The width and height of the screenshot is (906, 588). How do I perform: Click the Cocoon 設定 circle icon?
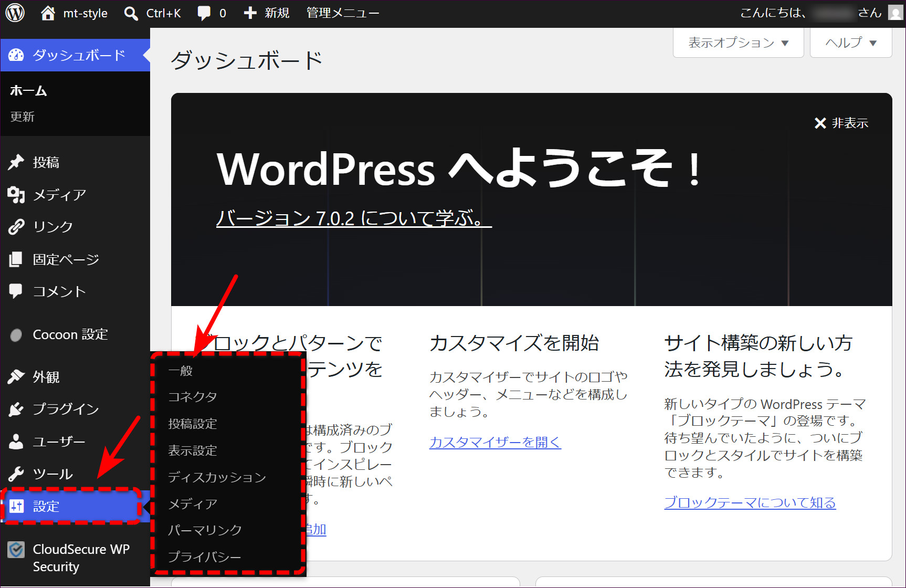tap(16, 335)
